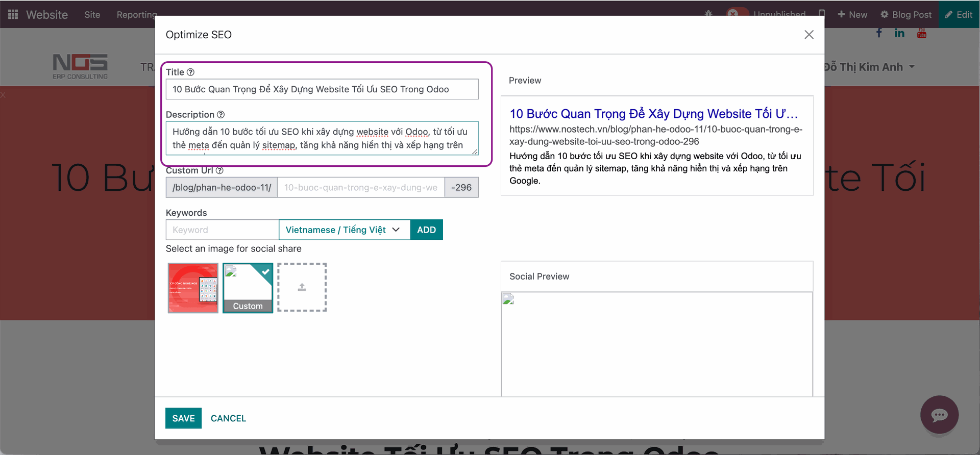Click the Social Preview image area
This screenshot has height=455, width=980.
[657, 344]
